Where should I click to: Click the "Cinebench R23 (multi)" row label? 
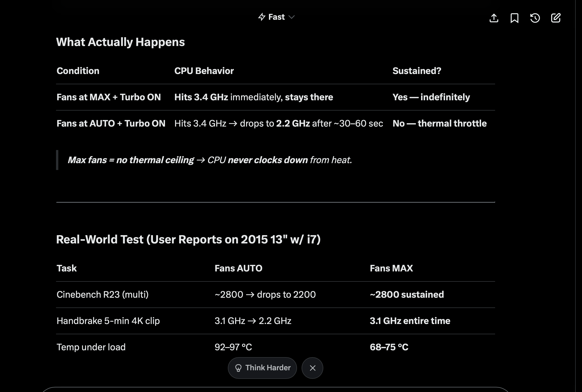pos(103,295)
